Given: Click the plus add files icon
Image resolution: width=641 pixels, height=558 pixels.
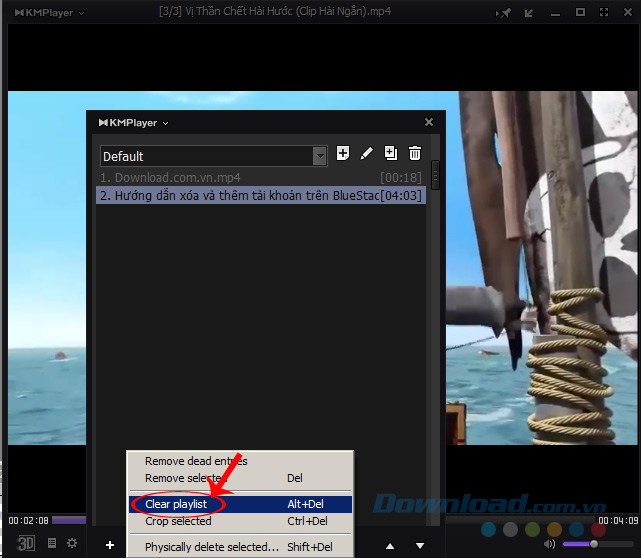Looking at the screenshot, I should (109, 544).
